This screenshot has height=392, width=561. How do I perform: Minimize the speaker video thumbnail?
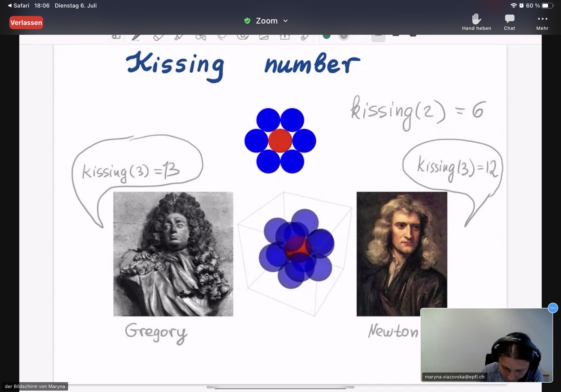[x=553, y=308]
